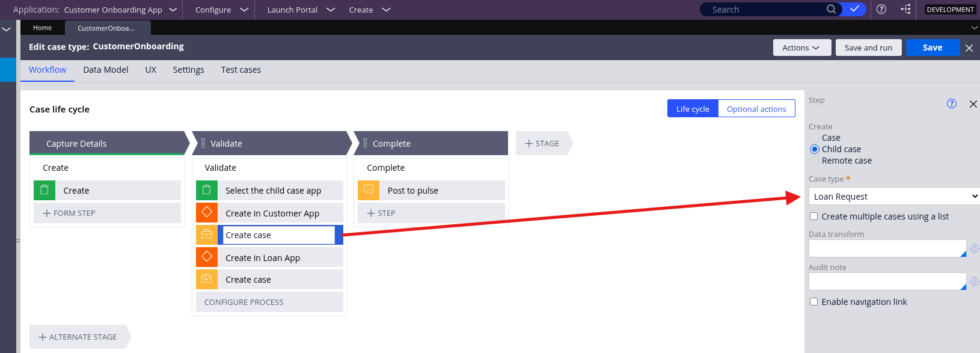980x353 pixels.
Task: Check Create multiple cases using a list
Action: pos(813,216)
